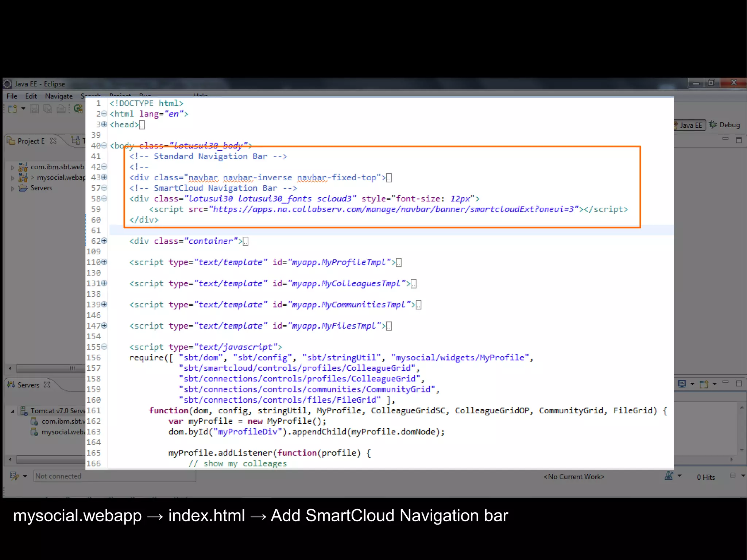The height and width of the screenshot is (560, 747).
Task: Expand folded MyColleaguesTmpl script on line 131
Action: click(104, 283)
